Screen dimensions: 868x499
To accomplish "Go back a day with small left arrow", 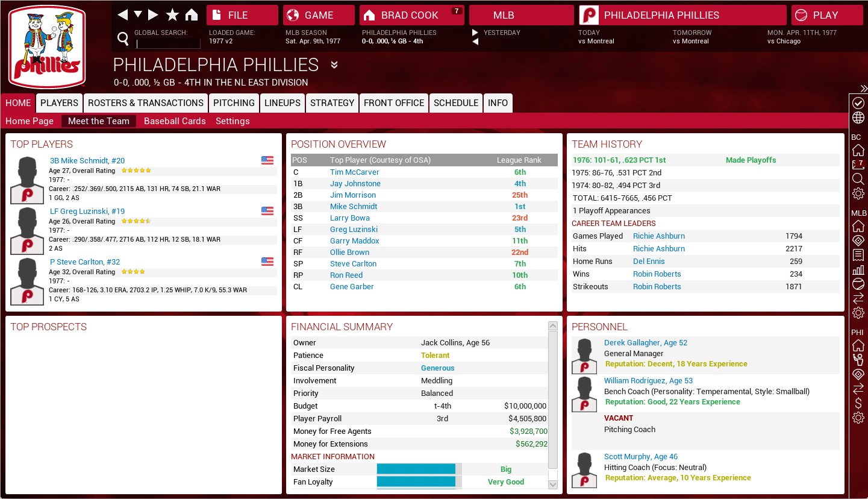I will (x=475, y=42).
